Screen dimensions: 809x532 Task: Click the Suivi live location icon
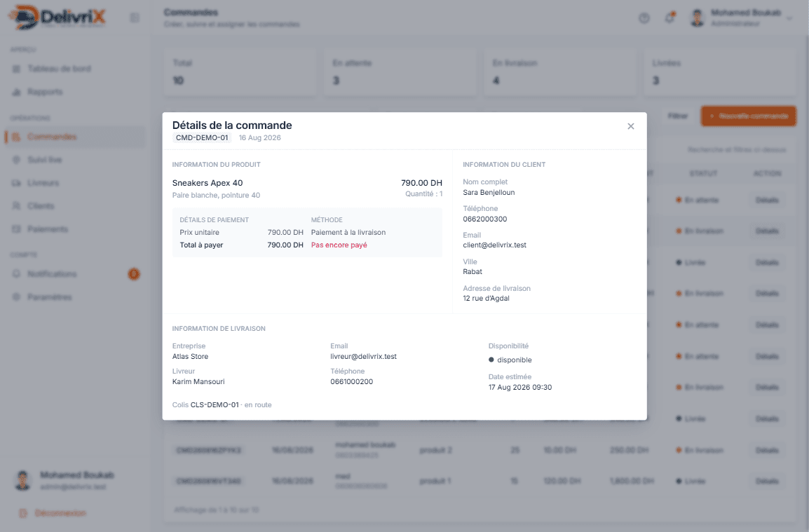click(17, 160)
